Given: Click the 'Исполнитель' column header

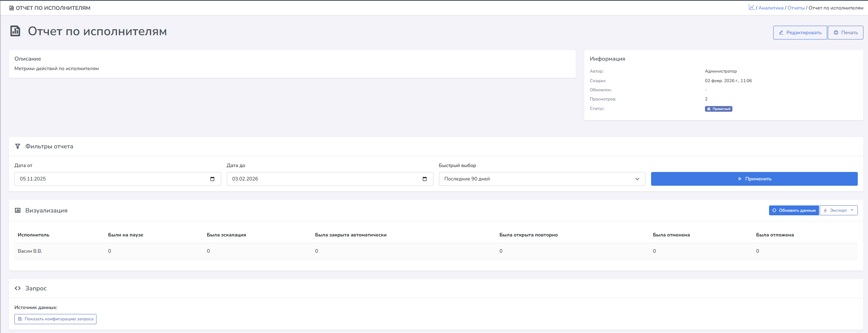Looking at the screenshot, I should click(x=33, y=235).
